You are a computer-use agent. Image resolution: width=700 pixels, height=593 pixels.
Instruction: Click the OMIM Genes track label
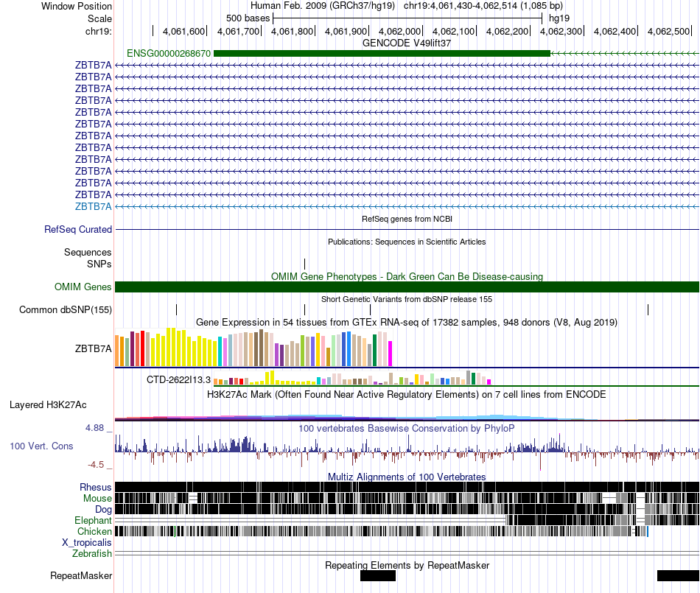[x=83, y=287]
